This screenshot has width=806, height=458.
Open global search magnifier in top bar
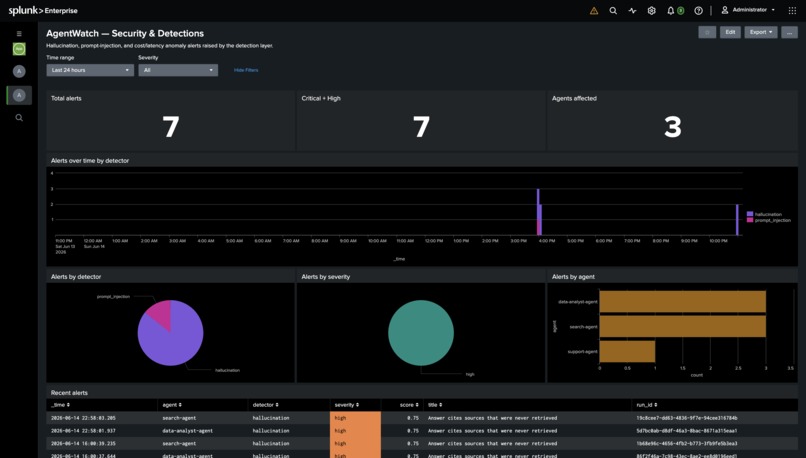[613, 10]
